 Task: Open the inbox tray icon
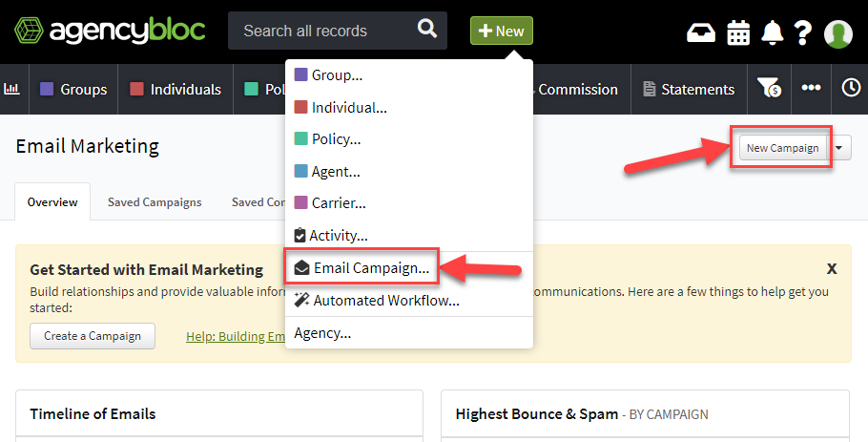point(701,33)
